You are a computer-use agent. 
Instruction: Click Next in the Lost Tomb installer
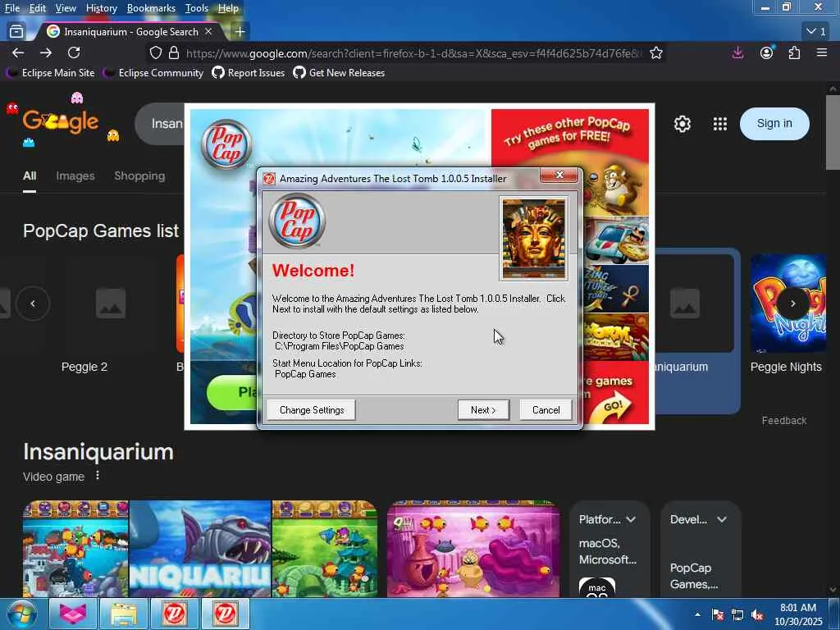tap(483, 410)
